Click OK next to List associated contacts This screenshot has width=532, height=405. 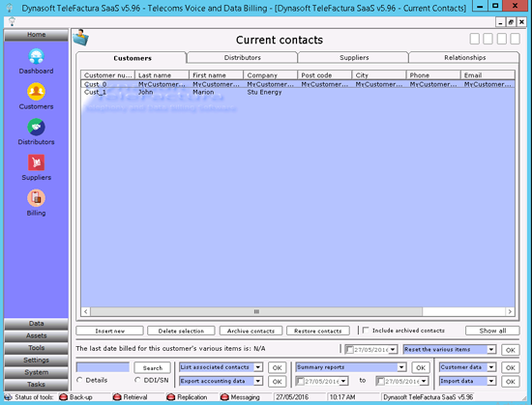pyautogui.click(x=278, y=367)
